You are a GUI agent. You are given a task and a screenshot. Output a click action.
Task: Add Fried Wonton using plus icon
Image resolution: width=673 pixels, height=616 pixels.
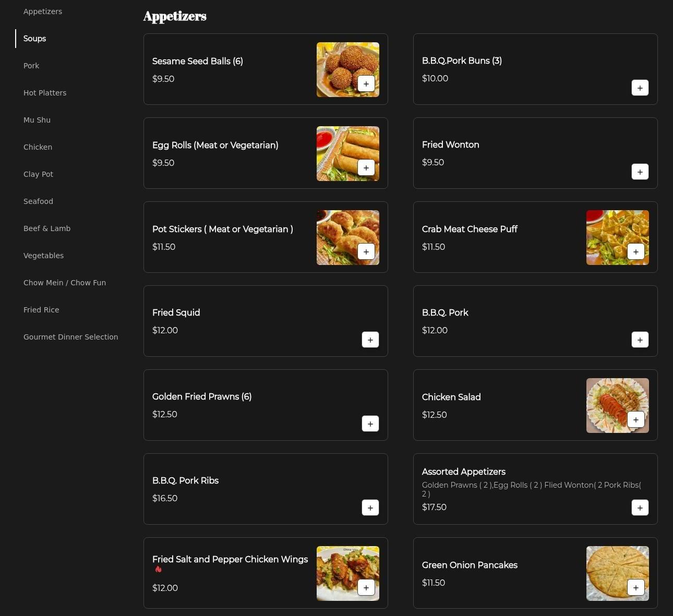tap(640, 172)
